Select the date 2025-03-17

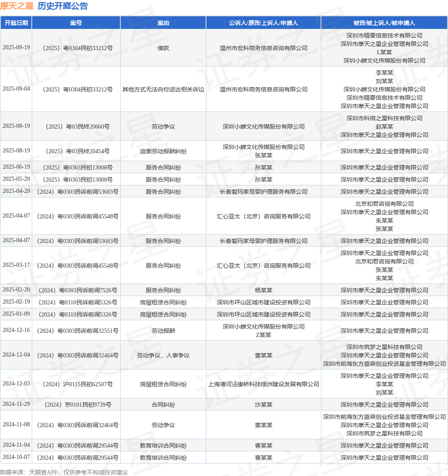coord(16,265)
